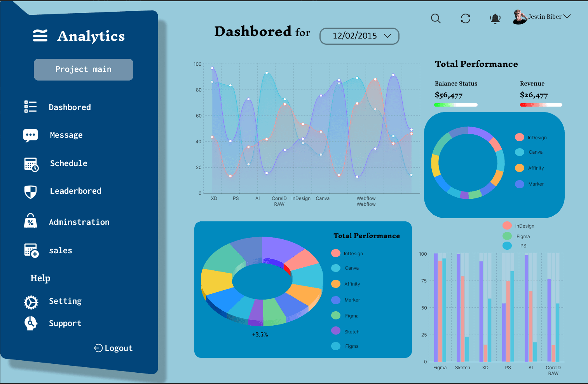588x384 pixels.
Task: Click the +3.5% label under pie
Action: (260, 334)
